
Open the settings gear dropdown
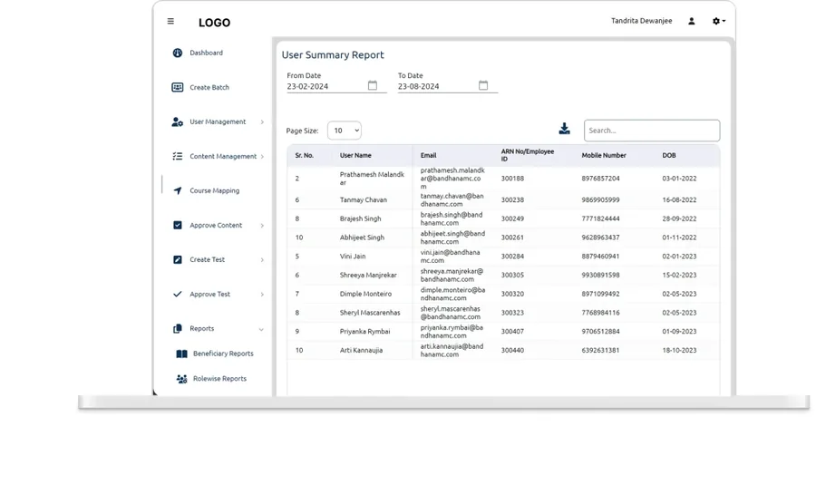click(719, 22)
